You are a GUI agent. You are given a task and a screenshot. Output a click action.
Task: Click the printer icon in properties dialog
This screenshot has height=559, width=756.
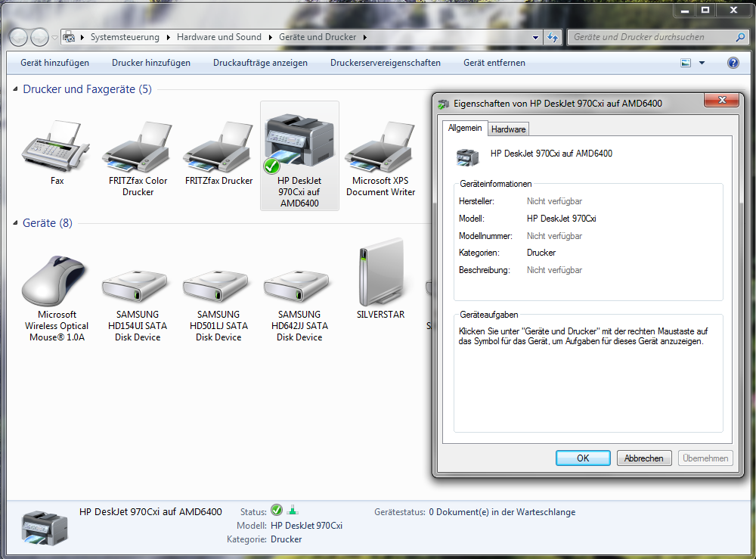[467, 157]
